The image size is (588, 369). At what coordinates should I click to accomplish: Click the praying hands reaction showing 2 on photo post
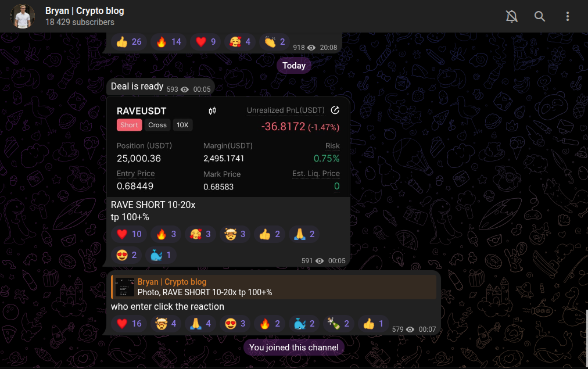click(304, 234)
